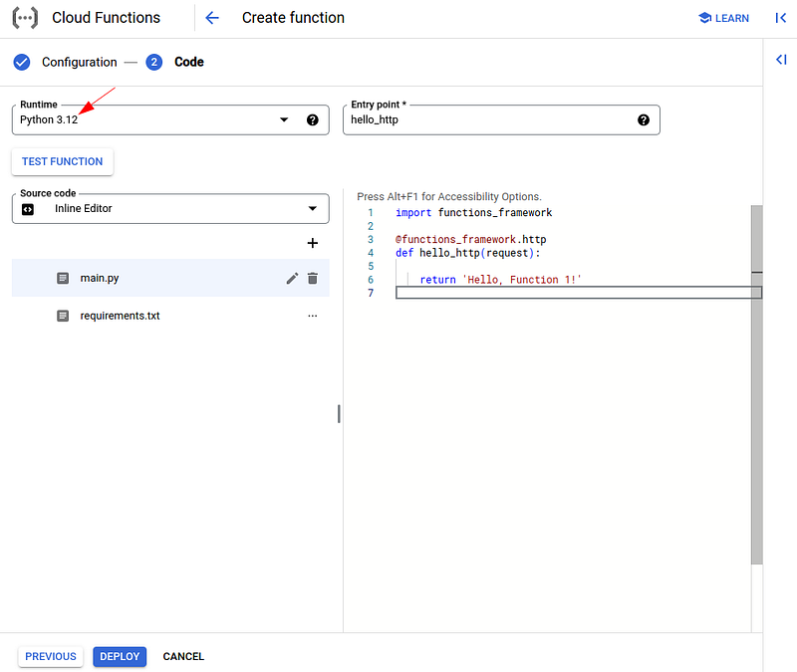Click the main.py file icon
The image size is (797, 672).
tap(63, 279)
